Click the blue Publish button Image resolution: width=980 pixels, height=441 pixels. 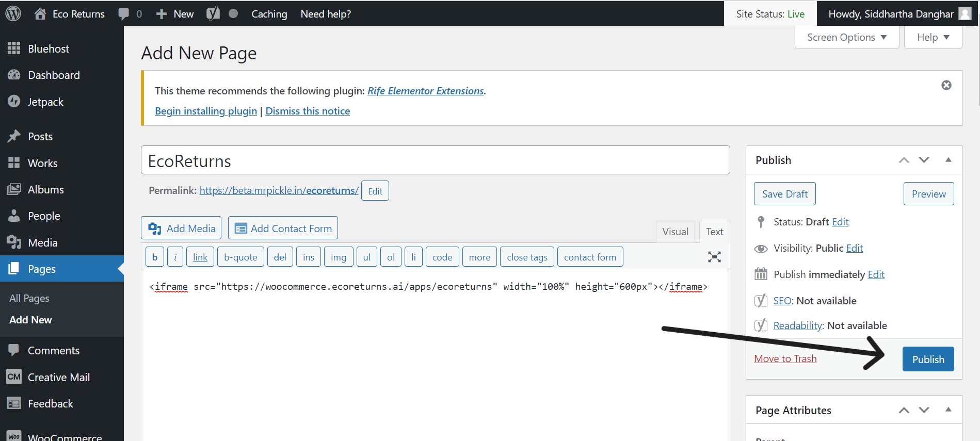coord(927,359)
